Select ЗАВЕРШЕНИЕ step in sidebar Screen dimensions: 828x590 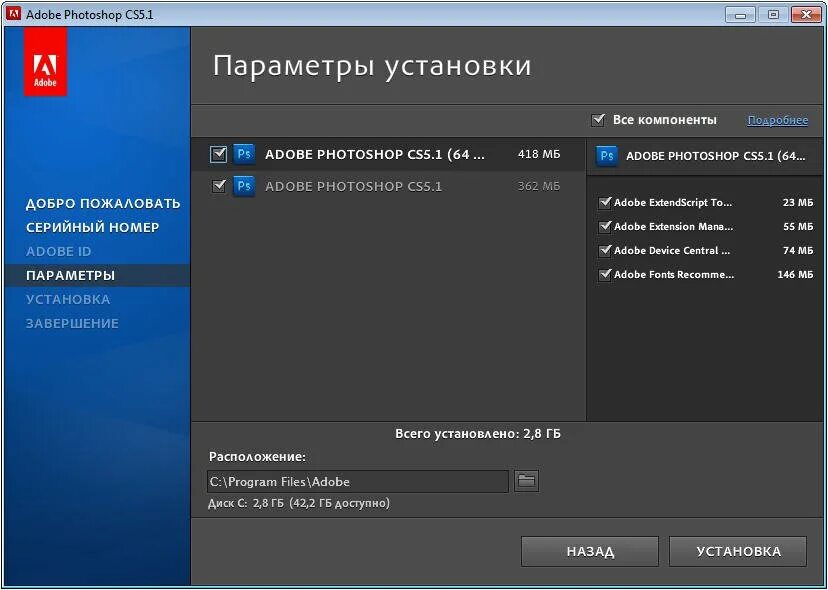point(72,323)
